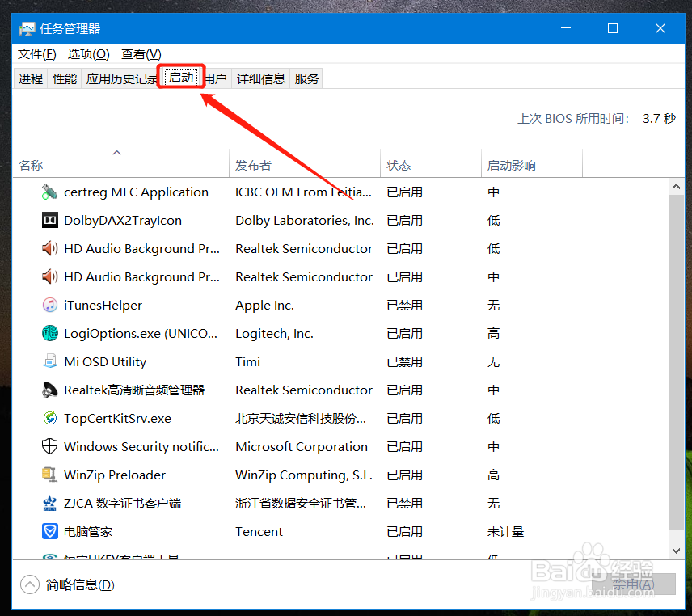Click the vertical scrollbar thumb
Screen dimensions: 692x616
tap(676, 362)
